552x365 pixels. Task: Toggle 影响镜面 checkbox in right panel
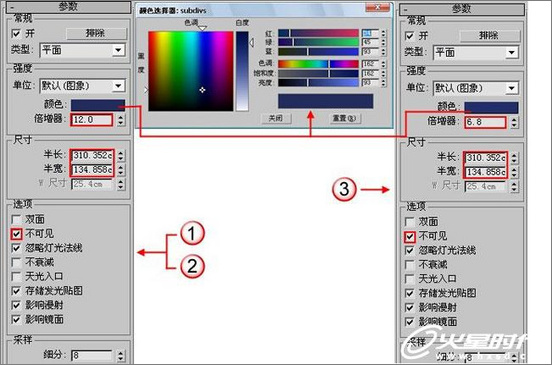pyautogui.click(x=409, y=322)
